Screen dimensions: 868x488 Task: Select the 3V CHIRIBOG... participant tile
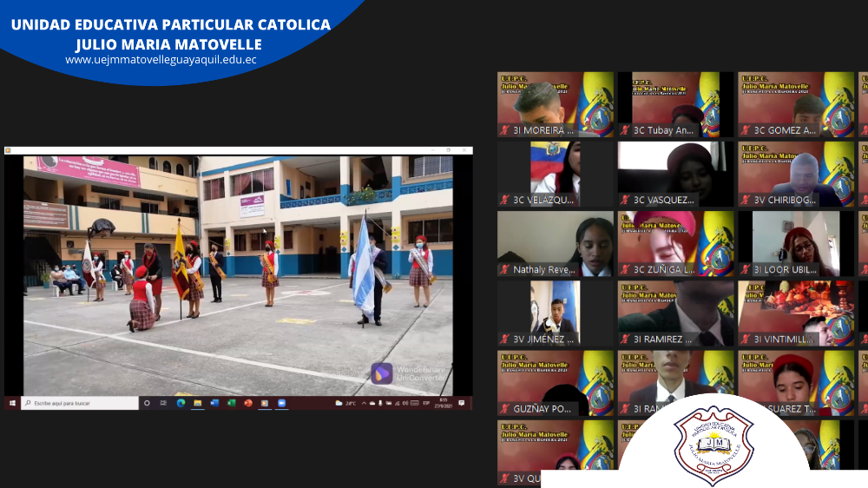pyautogui.click(x=796, y=174)
